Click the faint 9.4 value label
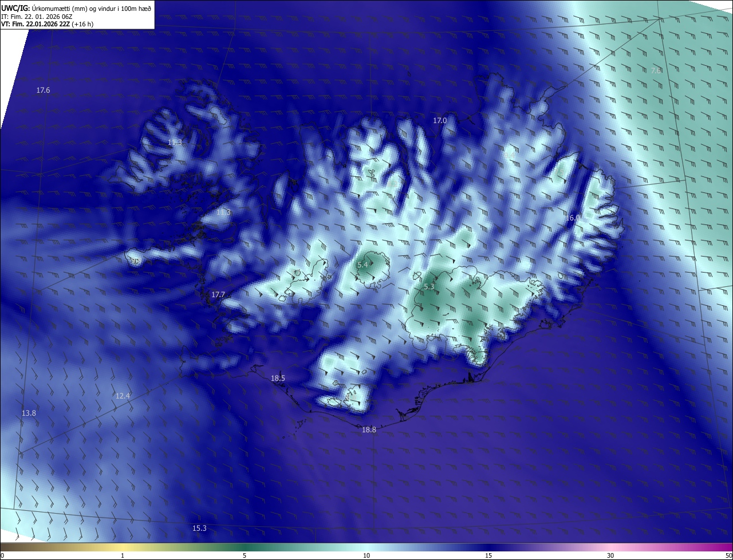The height and width of the screenshot is (560, 733). point(509,155)
